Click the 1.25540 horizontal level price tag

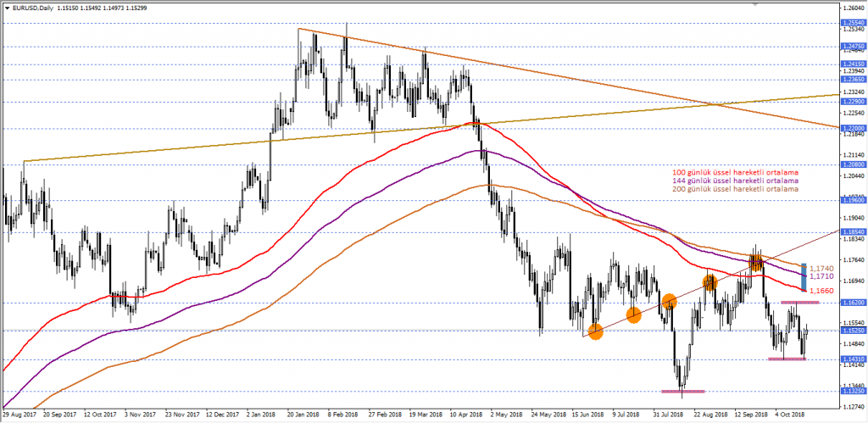tap(853, 23)
